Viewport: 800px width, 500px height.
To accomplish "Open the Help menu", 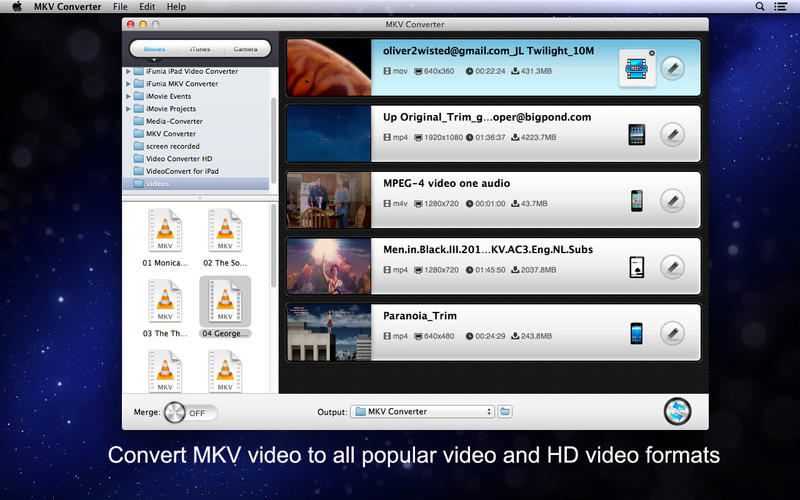I will [177, 7].
